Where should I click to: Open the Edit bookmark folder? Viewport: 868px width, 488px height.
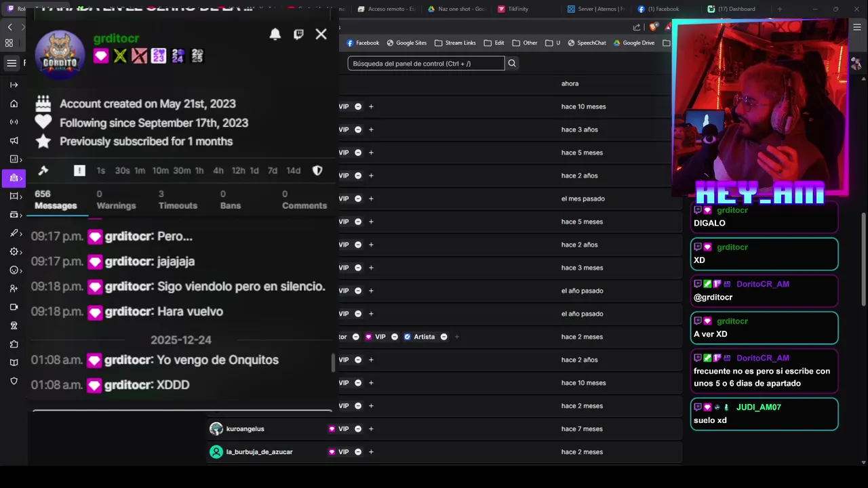494,43
